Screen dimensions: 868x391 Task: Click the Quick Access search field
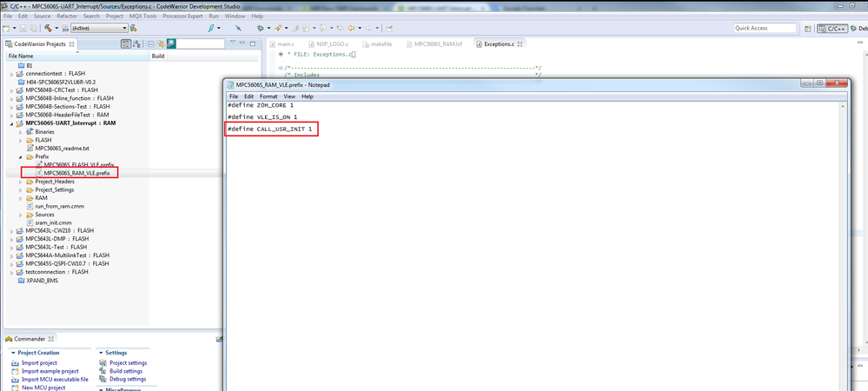(765, 28)
